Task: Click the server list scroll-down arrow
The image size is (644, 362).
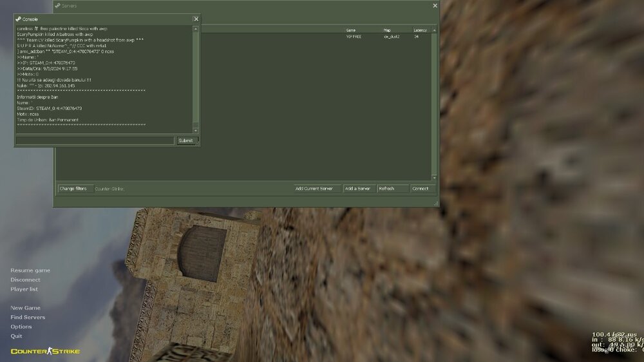Action: click(x=434, y=178)
